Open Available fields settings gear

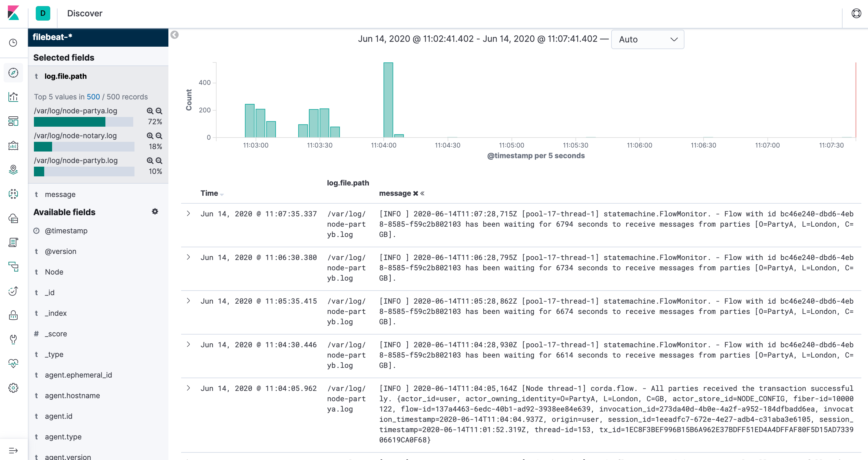[155, 212]
